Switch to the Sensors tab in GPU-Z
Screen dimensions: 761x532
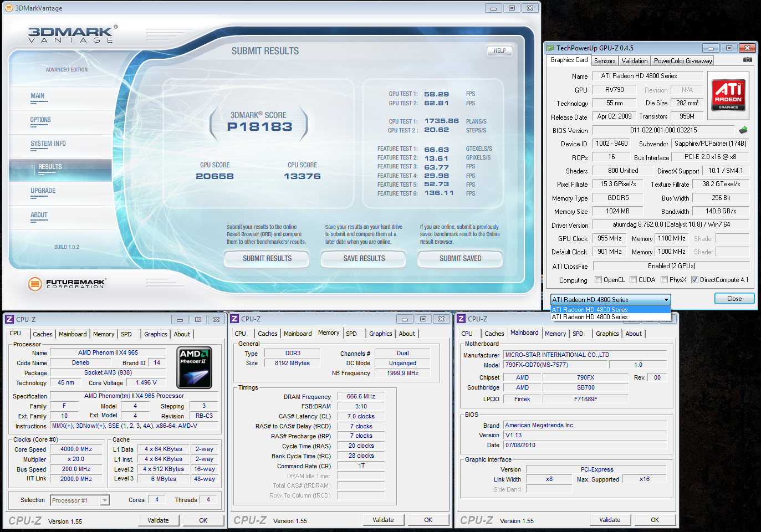[x=605, y=61]
